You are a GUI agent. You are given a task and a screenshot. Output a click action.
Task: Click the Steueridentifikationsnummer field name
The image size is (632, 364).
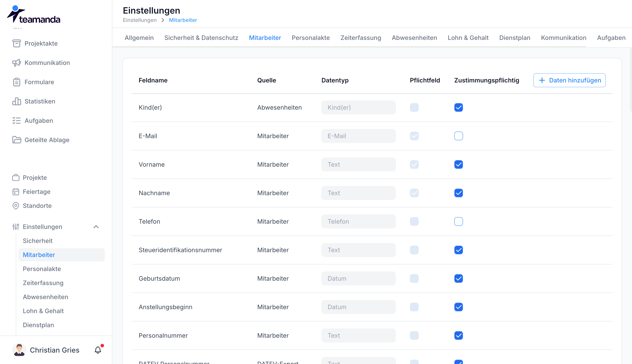click(180, 250)
